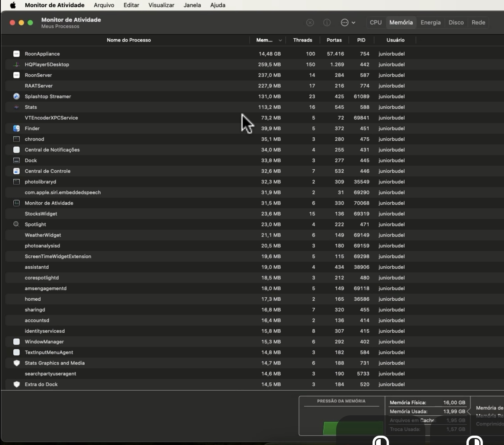Screen dimensions: 504x445
Task: Select the RoonAppliance process icon
Action: 16,54
